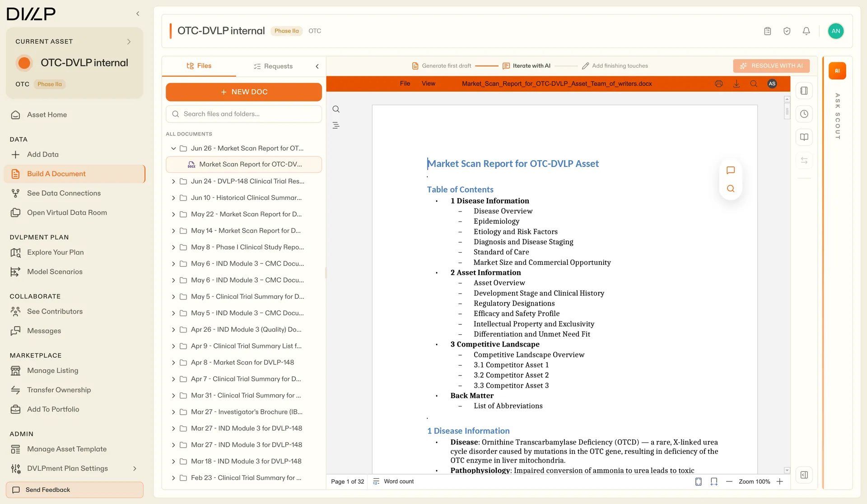Download the document
The image size is (867, 504).
[x=736, y=83]
